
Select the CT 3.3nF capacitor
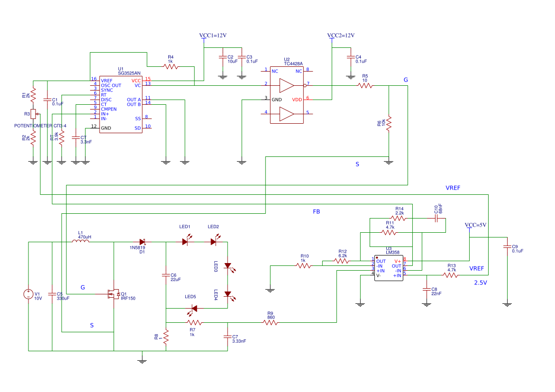pos(76,138)
